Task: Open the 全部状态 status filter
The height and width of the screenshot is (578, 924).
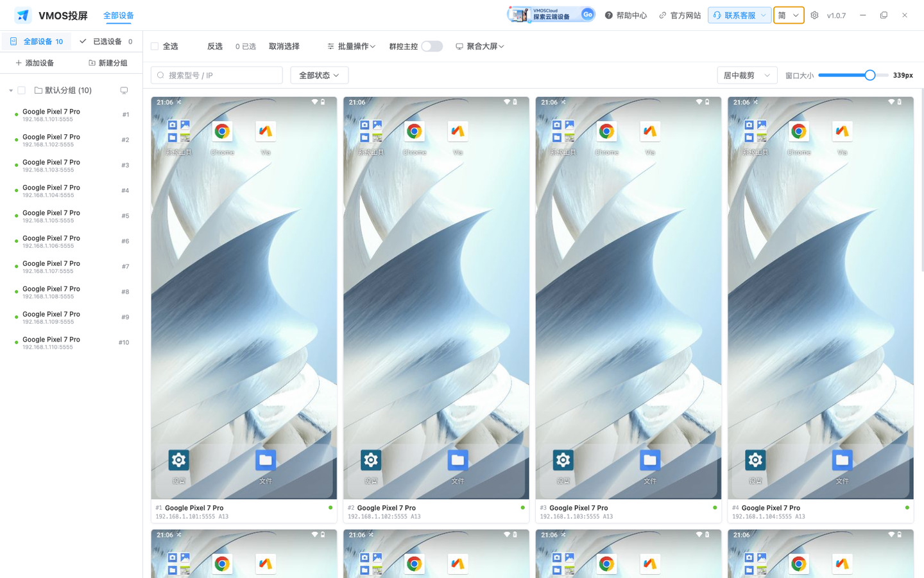Action: coord(320,75)
